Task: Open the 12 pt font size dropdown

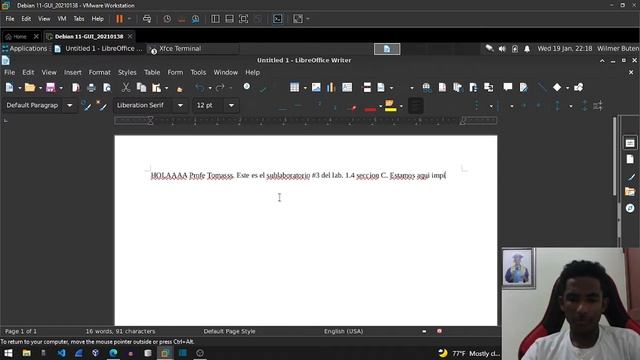Action: click(x=231, y=105)
